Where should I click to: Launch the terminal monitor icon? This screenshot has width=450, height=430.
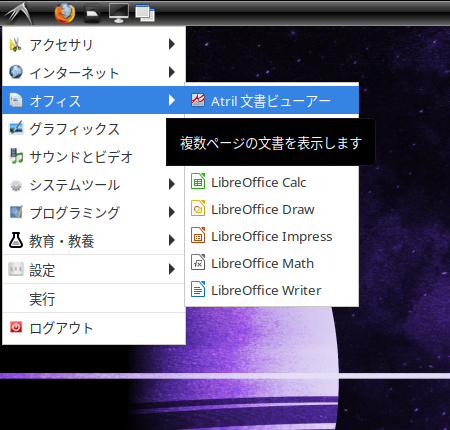(119, 13)
